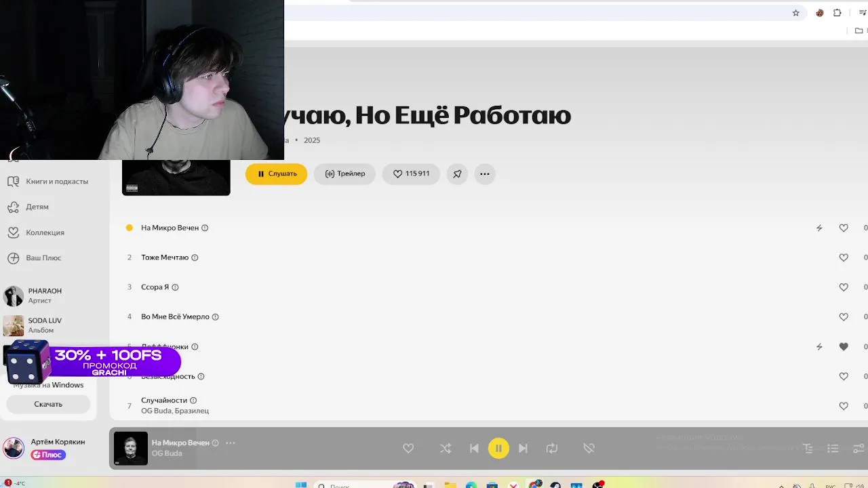Play track 4 Во Мне Всё Умерло
The image size is (868, 488).
point(175,317)
